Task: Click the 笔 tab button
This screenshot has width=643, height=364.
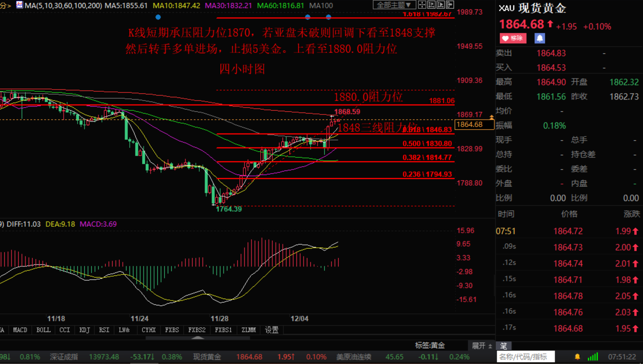Action: click(x=504, y=346)
